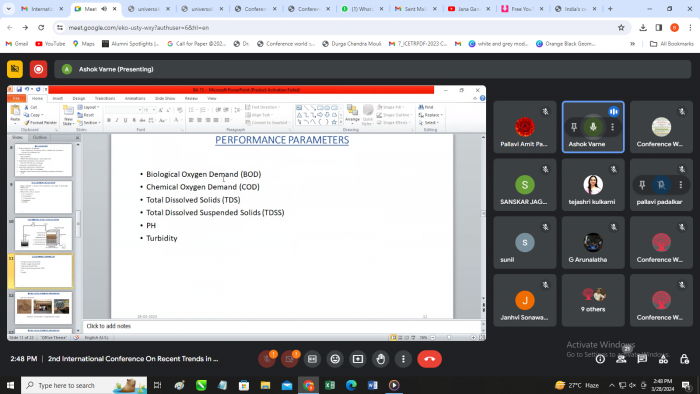Open the Conference world bookmark
The image size is (700, 394).
287,44
